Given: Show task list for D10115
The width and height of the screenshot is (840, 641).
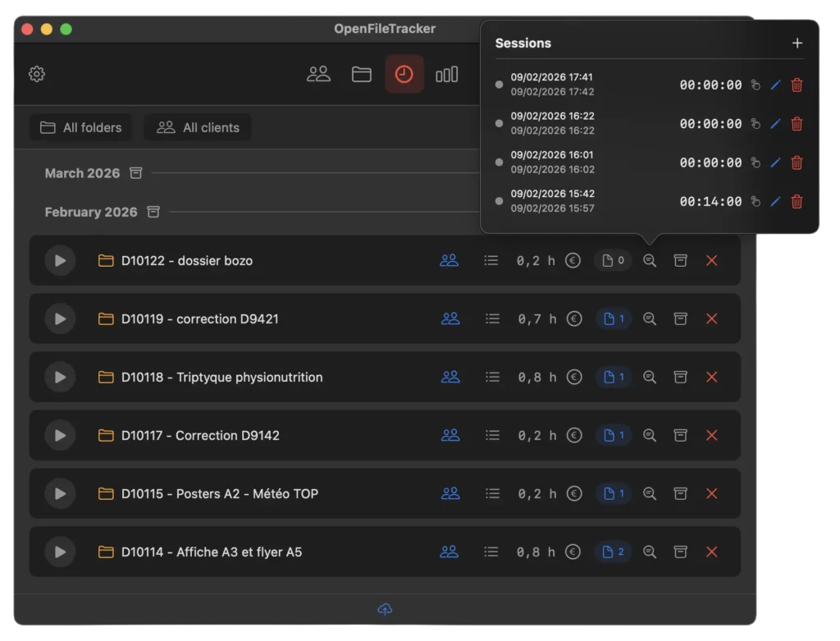Looking at the screenshot, I should click(x=492, y=493).
